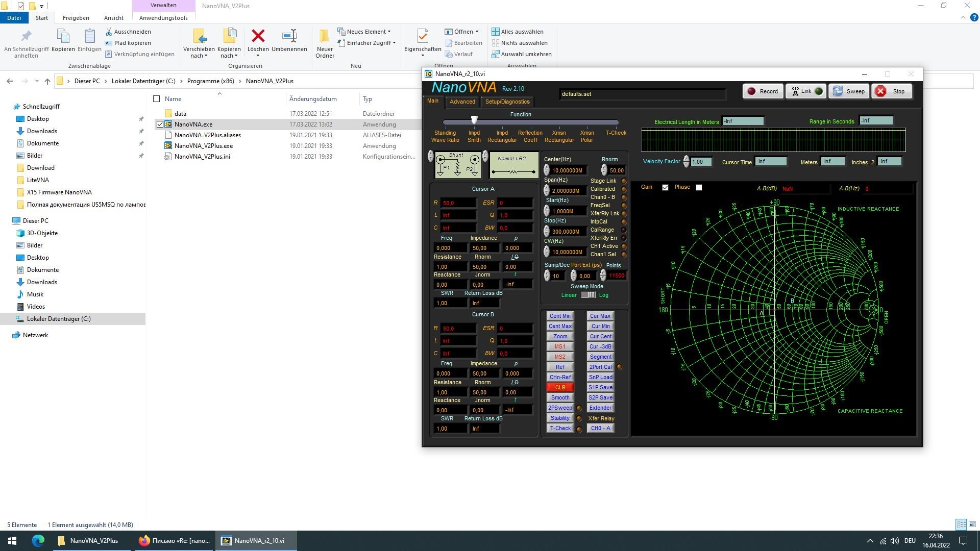Click the Cur Max button
The image size is (980, 551).
click(600, 316)
